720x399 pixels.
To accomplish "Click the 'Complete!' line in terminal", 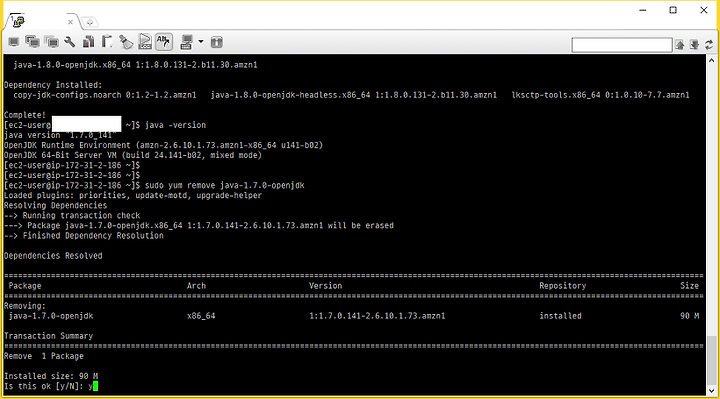I will [x=25, y=115].
